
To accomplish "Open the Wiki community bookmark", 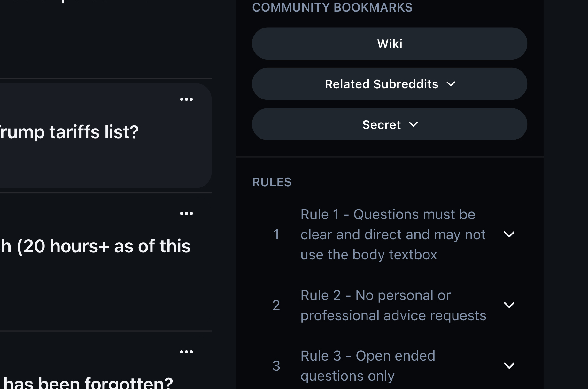I will pyautogui.click(x=390, y=44).
